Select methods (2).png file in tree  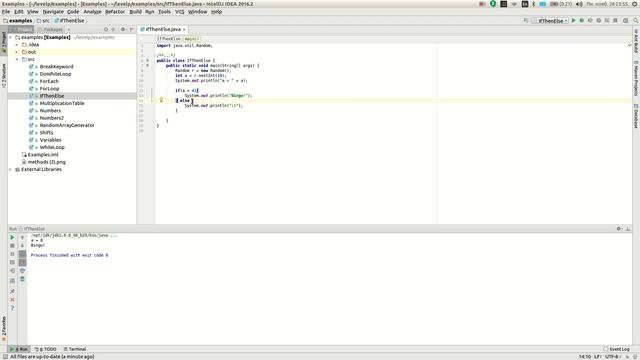(47, 162)
